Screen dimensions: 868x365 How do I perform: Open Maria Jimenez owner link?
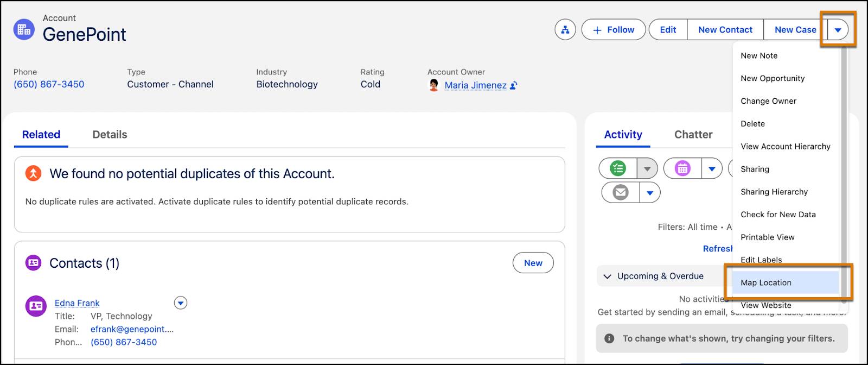(x=476, y=85)
